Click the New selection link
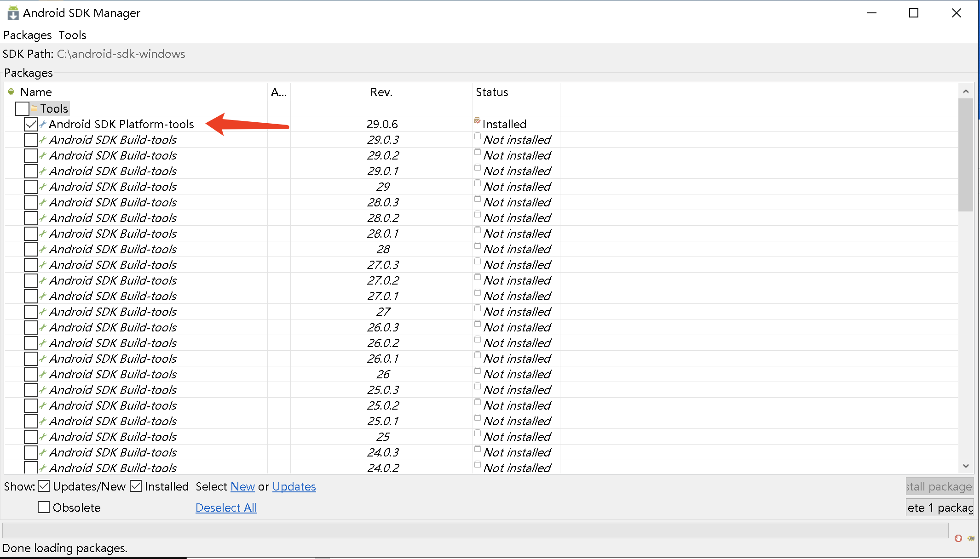The height and width of the screenshot is (559, 980). click(242, 486)
